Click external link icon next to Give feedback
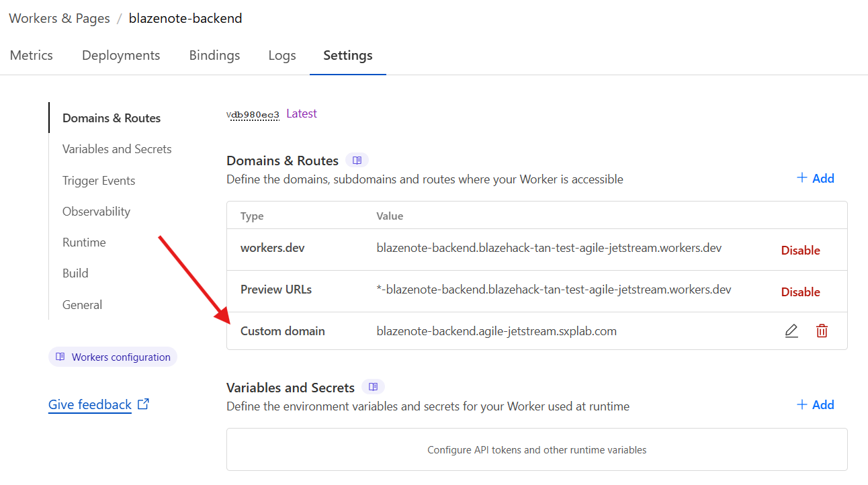Screen dimensions: 868x485 (x=143, y=404)
